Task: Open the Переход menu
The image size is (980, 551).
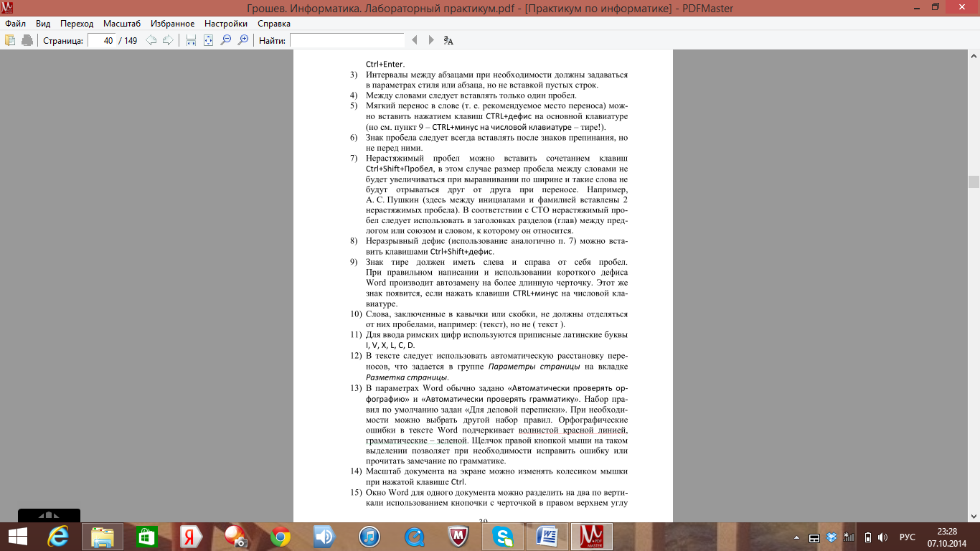Action: pos(77,24)
